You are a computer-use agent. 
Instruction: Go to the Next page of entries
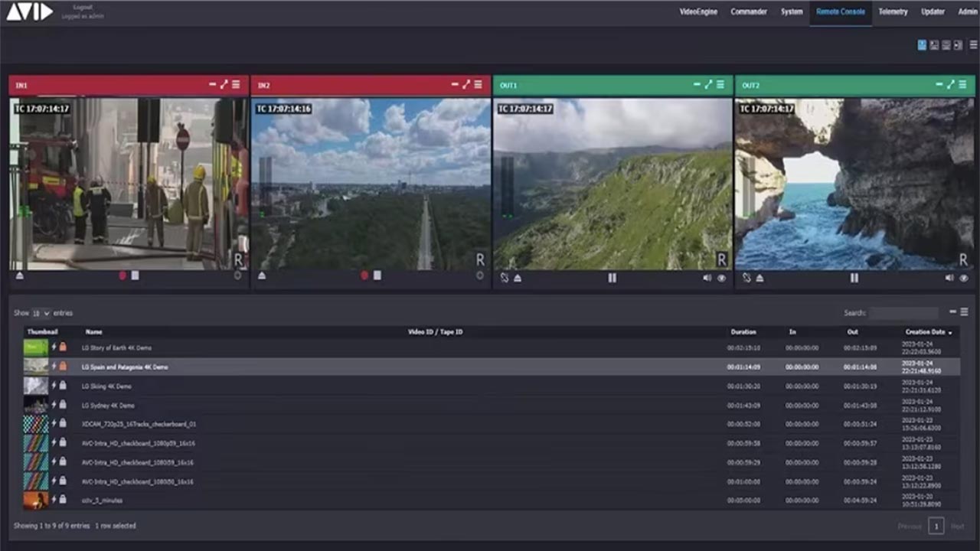[x=957, y=527]
